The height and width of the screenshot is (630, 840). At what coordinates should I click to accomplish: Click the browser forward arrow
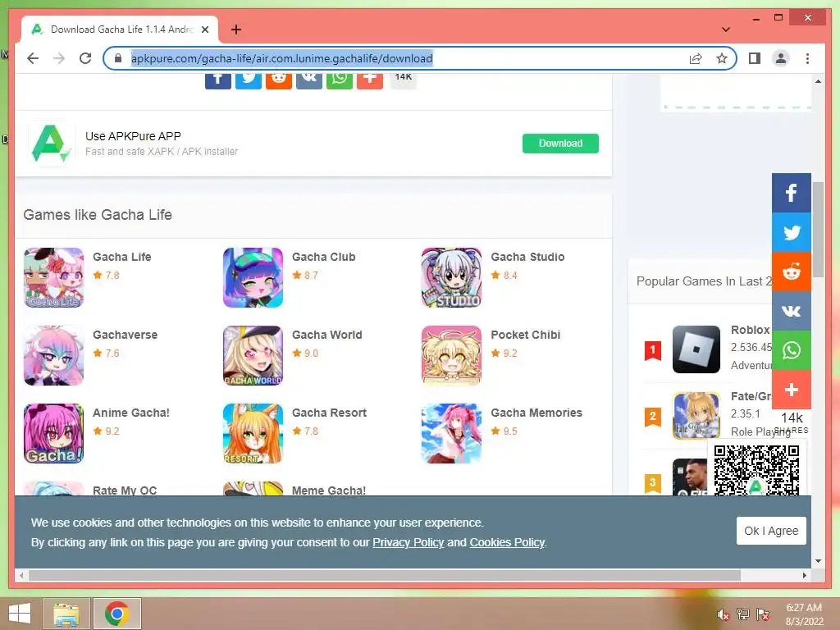pos(59,58)
